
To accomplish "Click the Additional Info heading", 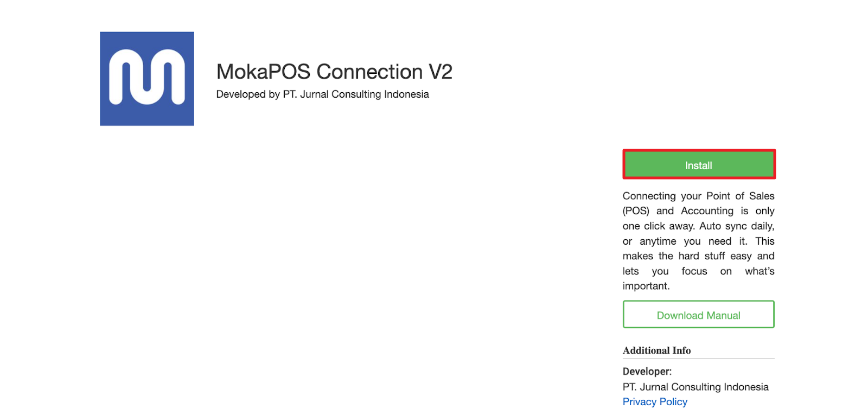I will (657, 350).
